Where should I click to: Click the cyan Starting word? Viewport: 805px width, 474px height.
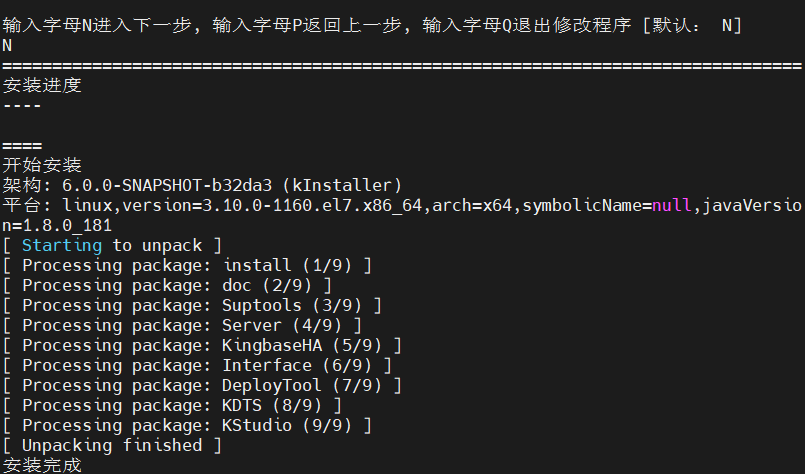pos(62,245)
